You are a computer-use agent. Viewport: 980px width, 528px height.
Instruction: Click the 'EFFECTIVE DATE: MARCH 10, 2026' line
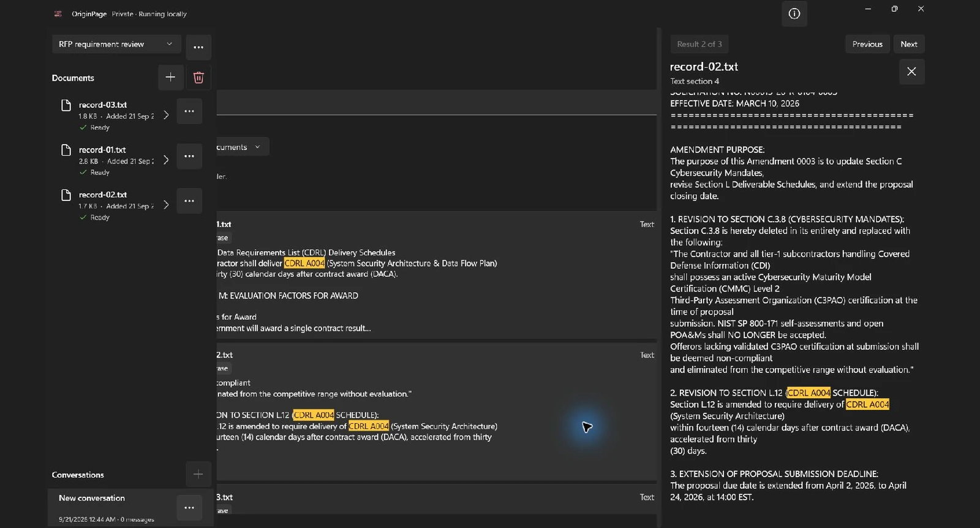[x=734, y=104]
